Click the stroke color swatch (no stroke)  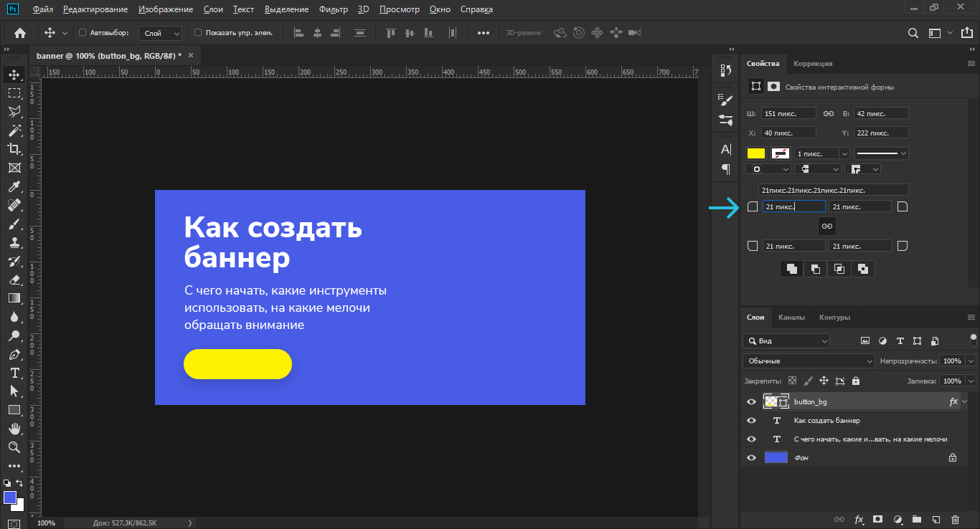point(780,153)
